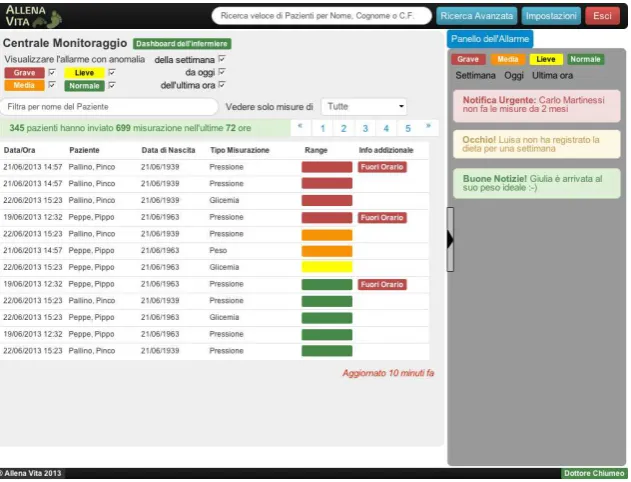631x482 pixels.
Task: Click the yellow range bar for Glicemia
Action: [327, 267]
